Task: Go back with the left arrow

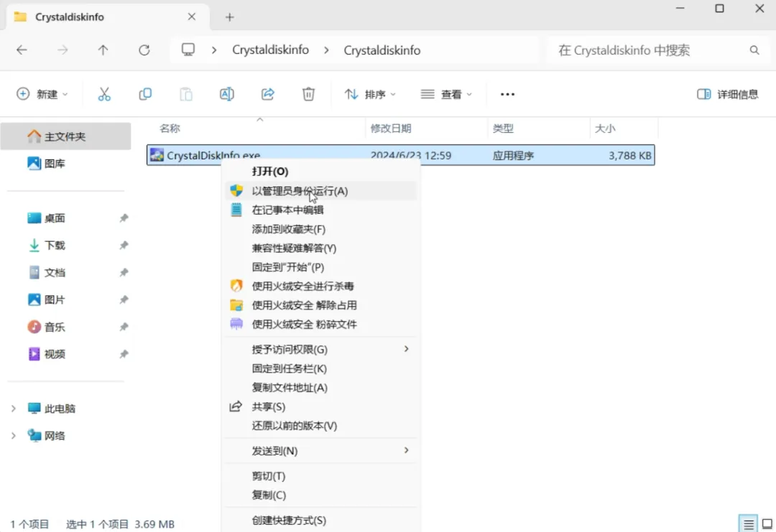Action: coord(22,50)
